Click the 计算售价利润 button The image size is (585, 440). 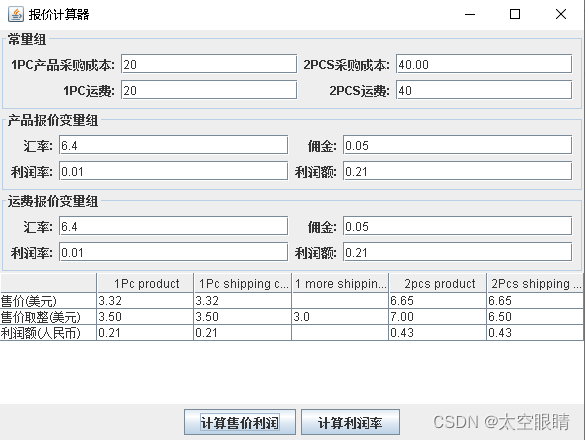tap(240, 422)
